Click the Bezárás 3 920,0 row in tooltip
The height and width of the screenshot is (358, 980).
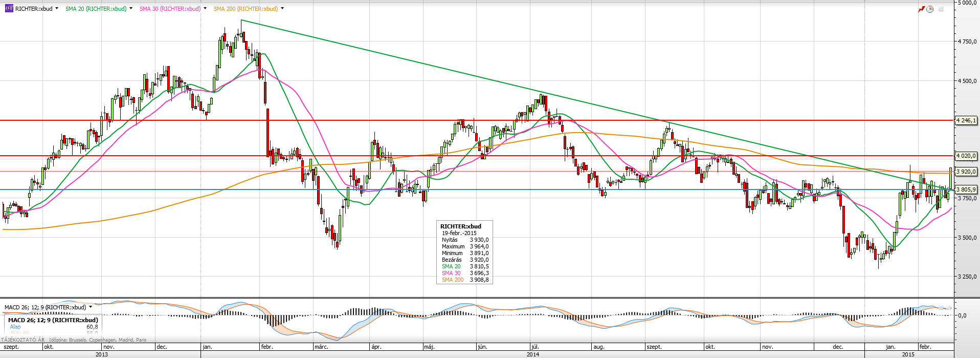tap(465, 260)
